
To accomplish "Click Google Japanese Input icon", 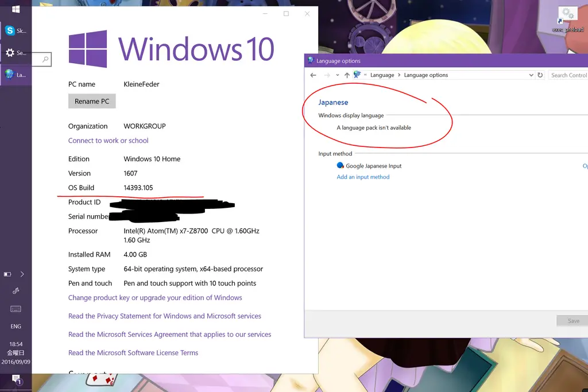I will point(340,165).
